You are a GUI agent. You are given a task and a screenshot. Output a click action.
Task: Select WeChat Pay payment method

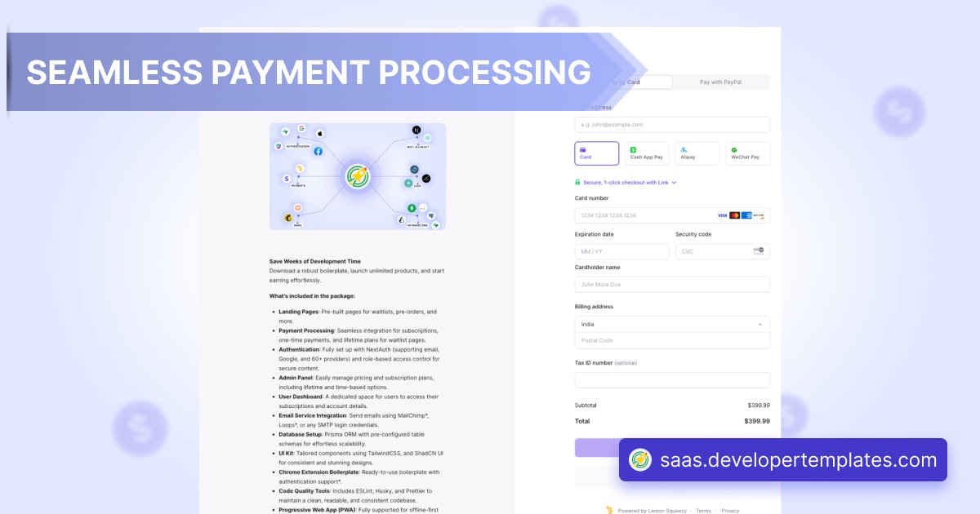747,153
